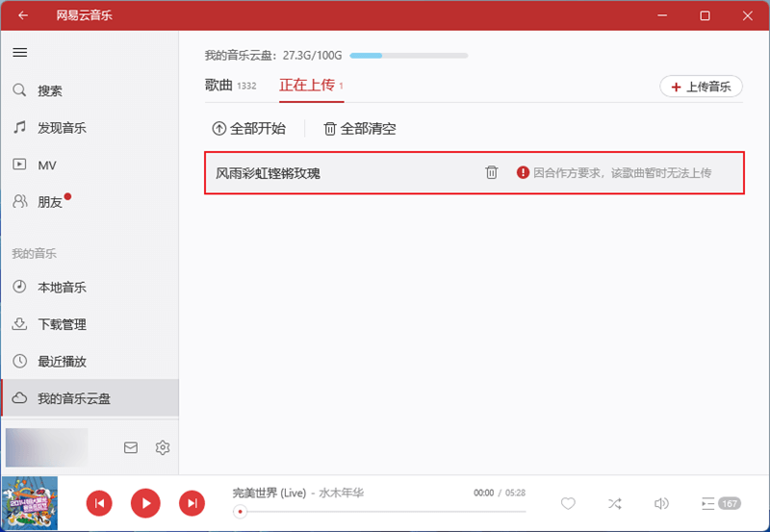Open the MV section in the sidebar
Screen dimensions: 770x532
point(90,165)
